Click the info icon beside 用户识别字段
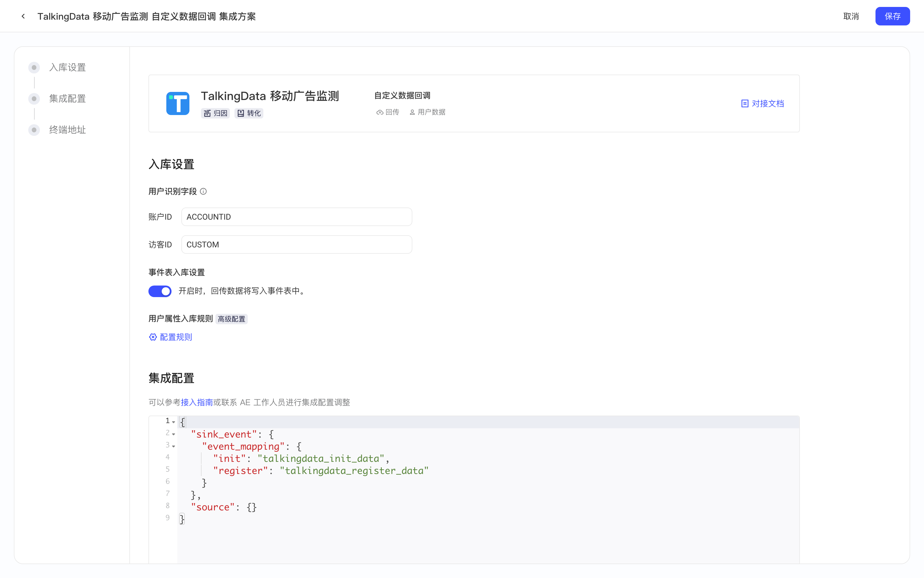 pyautogui.click(x=203, y=192)
